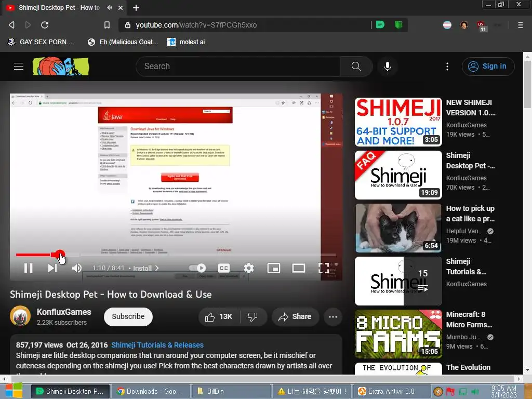Viewport: 532px width, 399px height.
Task: Open the Korean warning taskbar window
Action: click(312, 392)
